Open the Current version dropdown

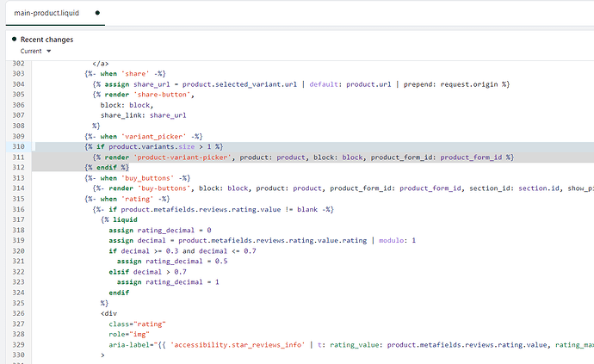(x=36, y=52)
